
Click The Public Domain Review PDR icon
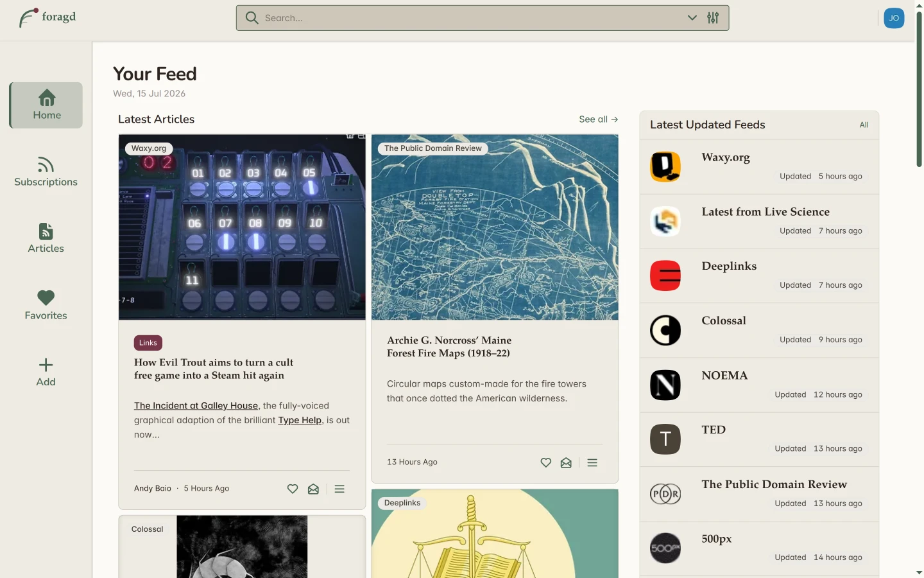(x=665, y=494)
